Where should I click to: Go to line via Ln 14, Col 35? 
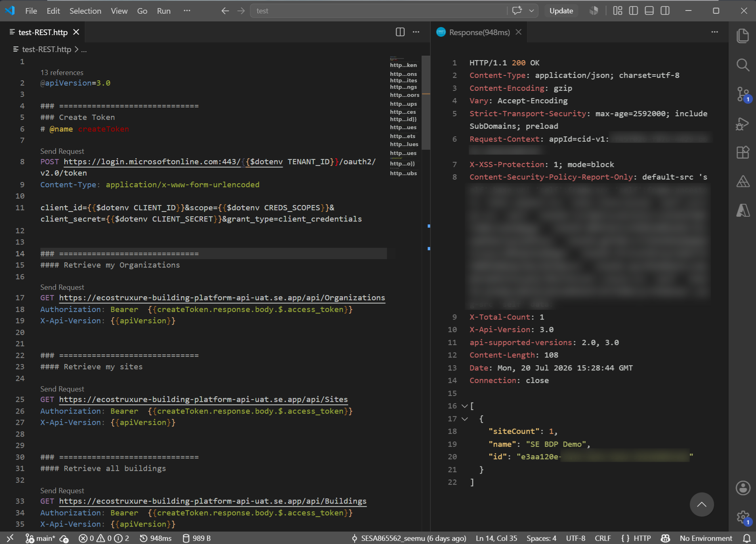point(496,538)
